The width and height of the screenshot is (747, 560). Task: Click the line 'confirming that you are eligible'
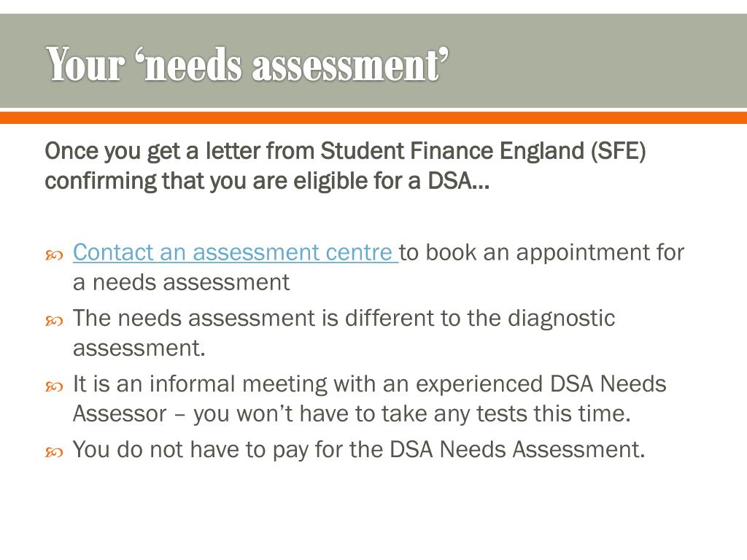pyautogui.click(x=266, y=180)
